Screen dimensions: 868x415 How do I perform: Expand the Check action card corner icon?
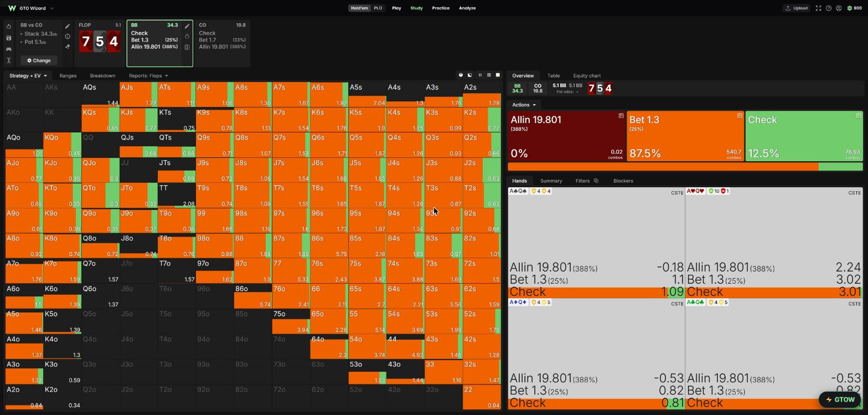point(859,116)
